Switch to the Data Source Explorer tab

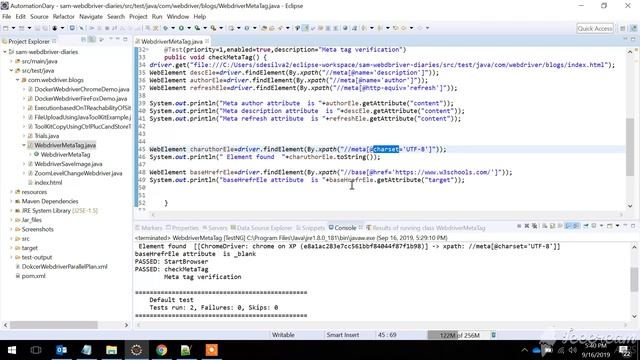coord(261,228)
